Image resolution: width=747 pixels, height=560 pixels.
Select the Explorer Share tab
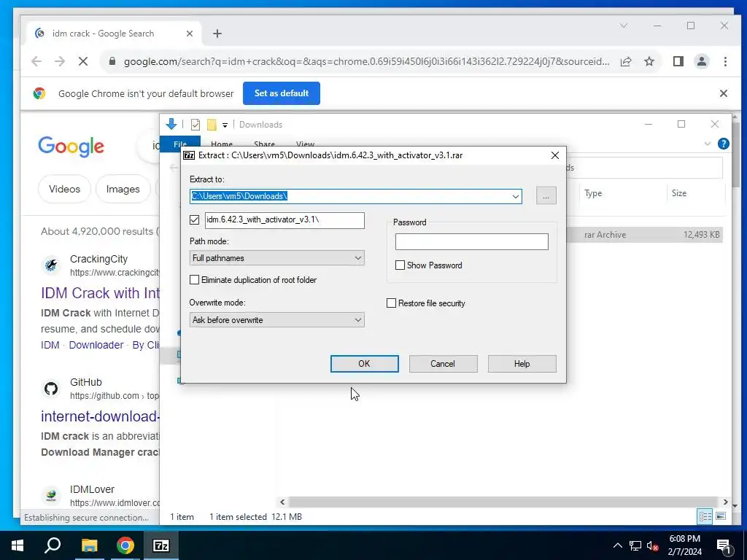pyautogui.click(x=264, y=144)
